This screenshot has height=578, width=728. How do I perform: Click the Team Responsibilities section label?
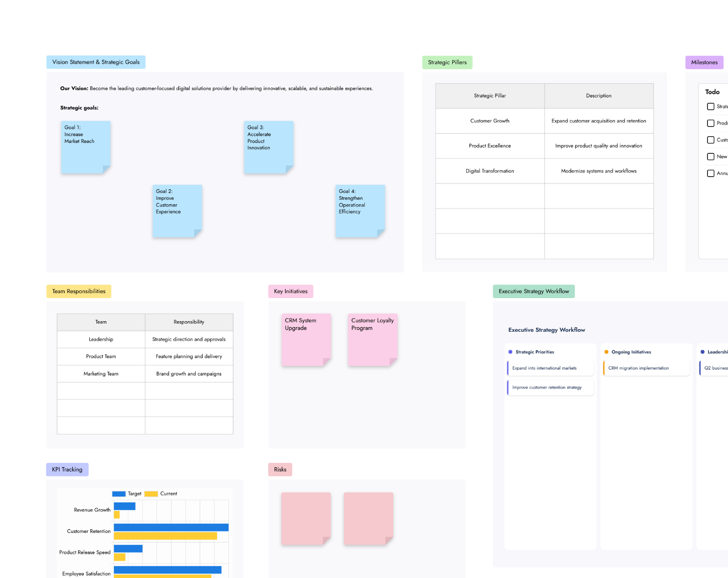[x=79, y=291]
